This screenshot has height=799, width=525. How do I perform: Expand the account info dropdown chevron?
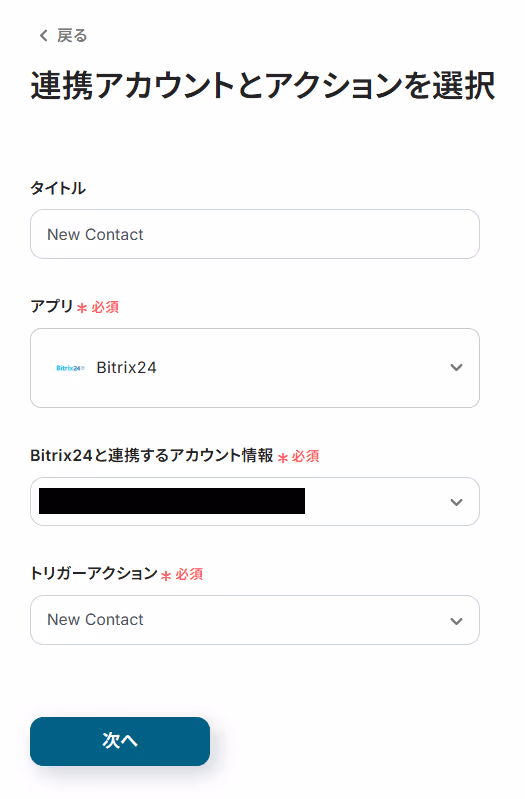(x=456, y=502)
